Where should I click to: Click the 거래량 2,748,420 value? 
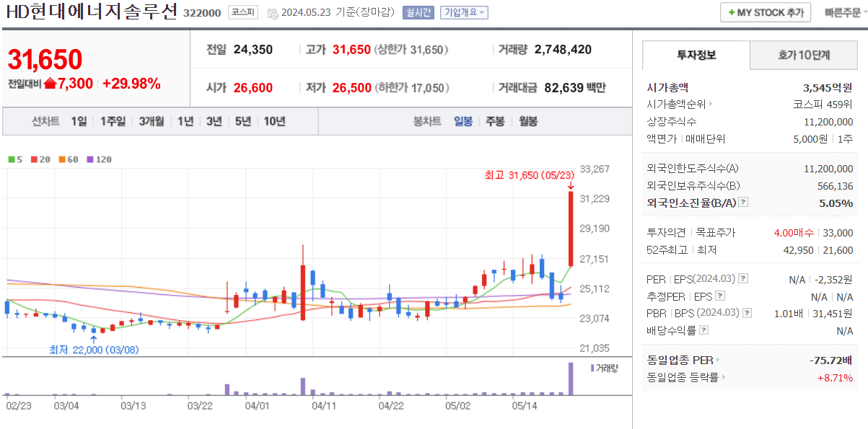pyautogui.click(x=563, y=49)
